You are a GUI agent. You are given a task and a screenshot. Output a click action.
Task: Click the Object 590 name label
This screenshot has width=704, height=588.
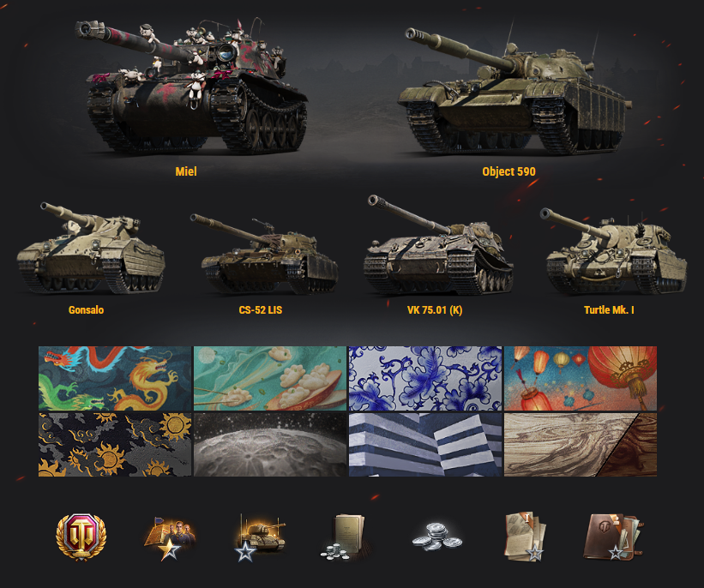(508, 171)
